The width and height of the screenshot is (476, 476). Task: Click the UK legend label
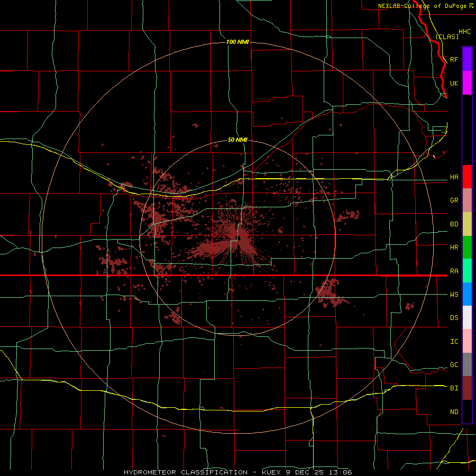(x=454, y=83)
